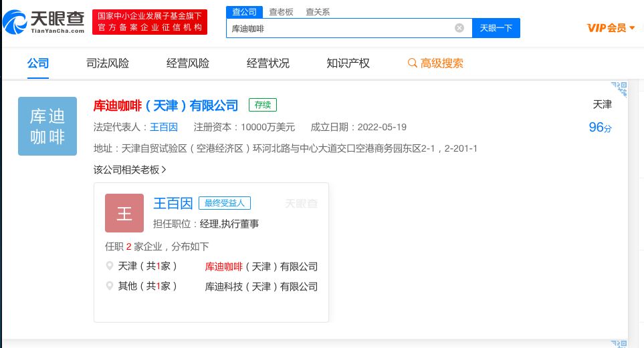Click the company address line
This screenshot has height=348, width=644.
coord(286,148)
